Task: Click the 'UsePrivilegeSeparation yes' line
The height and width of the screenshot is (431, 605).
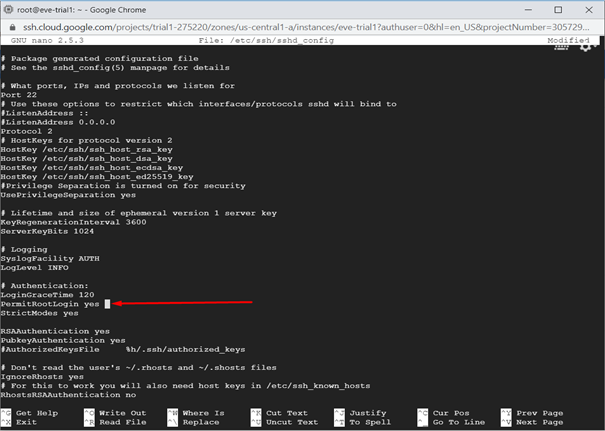Action: pos(68,195)
